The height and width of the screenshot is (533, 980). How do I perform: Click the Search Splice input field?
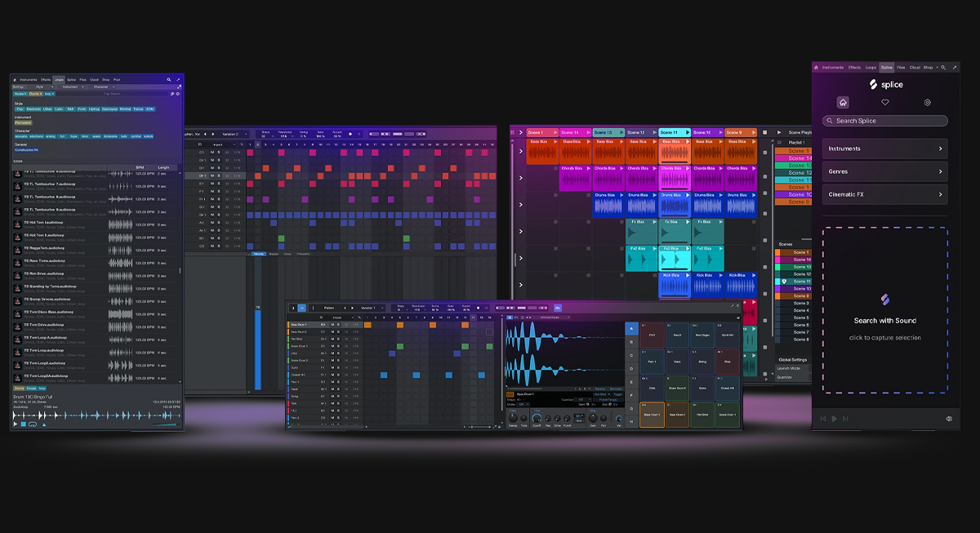[x=885, y=121]
